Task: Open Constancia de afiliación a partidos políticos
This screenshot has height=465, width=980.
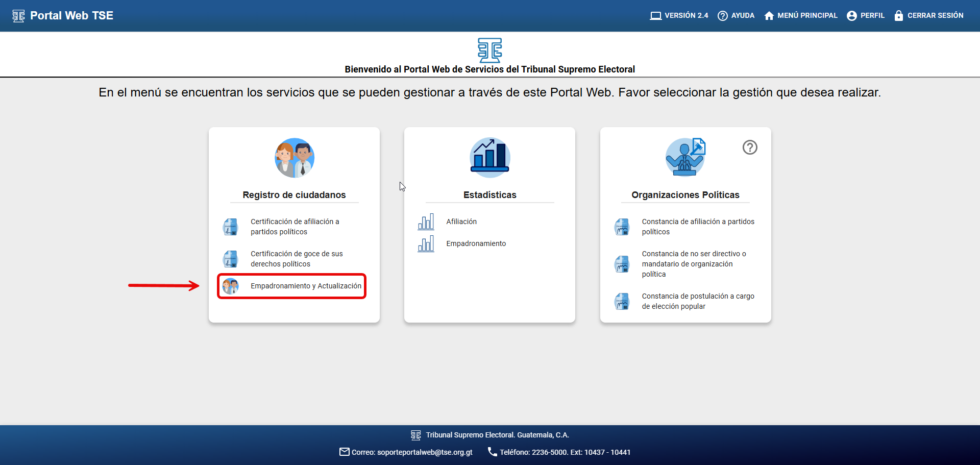Action: (x=698, y=227)
